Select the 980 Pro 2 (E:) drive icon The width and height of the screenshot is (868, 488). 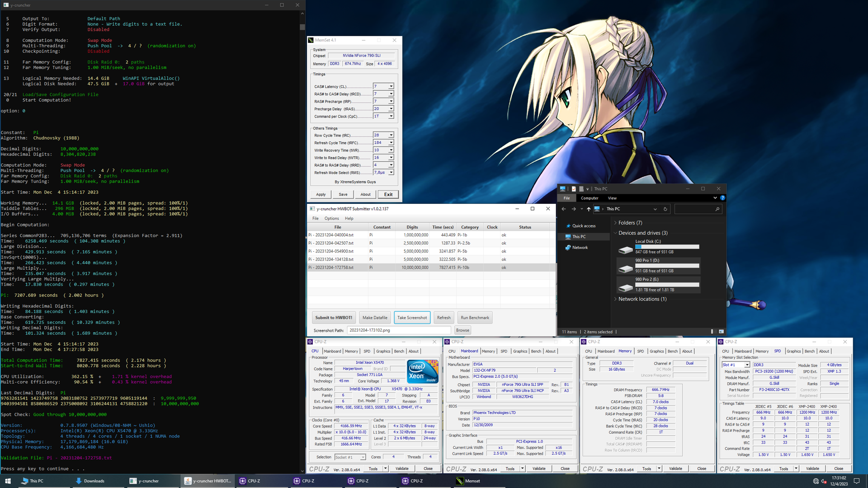click(x=626, y=287)
